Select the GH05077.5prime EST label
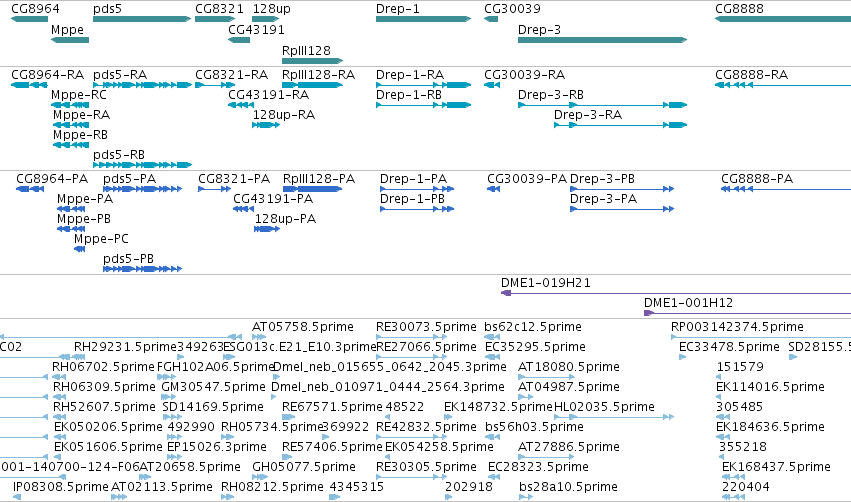 point(304,467)
